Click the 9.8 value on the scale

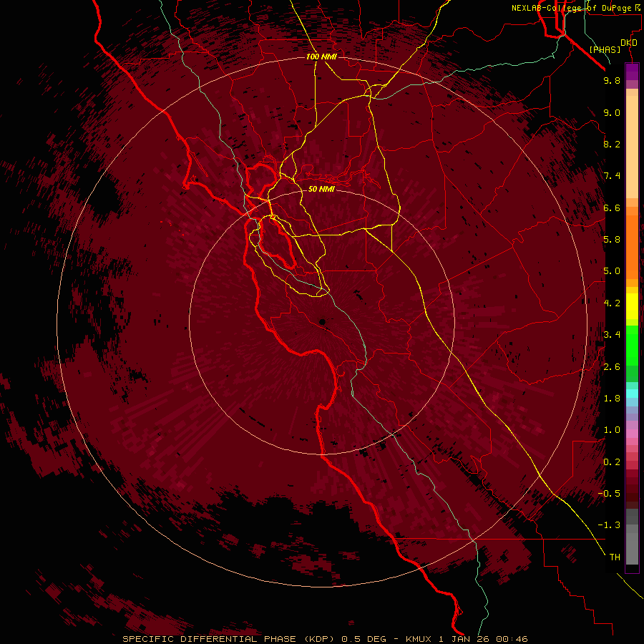pos(612,80)
